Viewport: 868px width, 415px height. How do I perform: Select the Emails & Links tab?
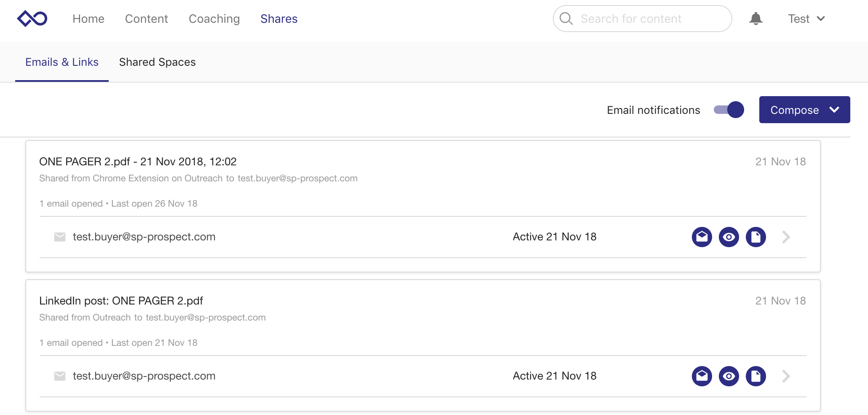click(x=62, y=62)
